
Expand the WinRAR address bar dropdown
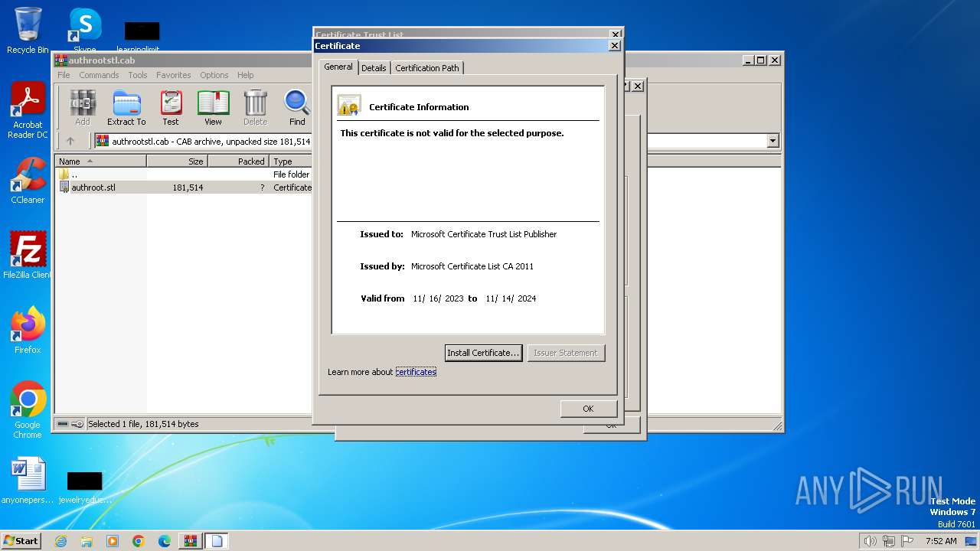[773, 141]
